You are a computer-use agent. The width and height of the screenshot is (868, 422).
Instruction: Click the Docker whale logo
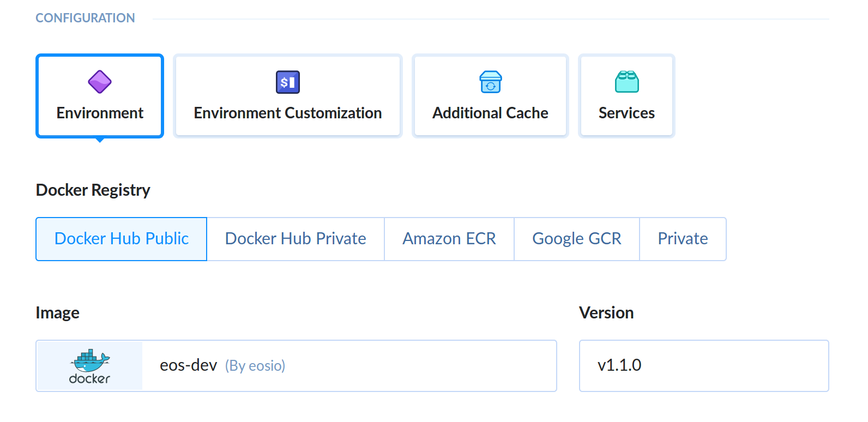(x=90, y=366)
